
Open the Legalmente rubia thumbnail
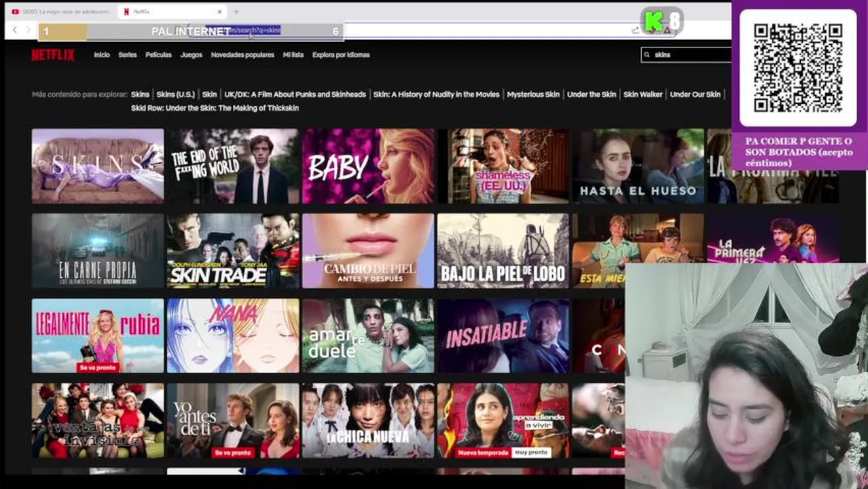(x=98, y=336)
